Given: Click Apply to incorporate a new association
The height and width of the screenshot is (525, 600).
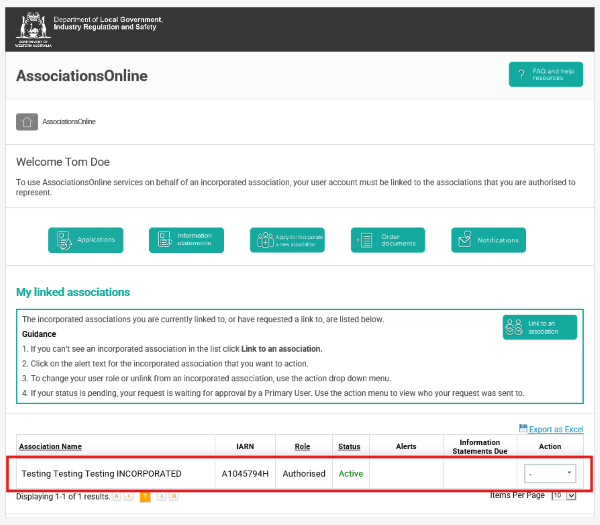Looking at the screenshot, I should (287, 240).
